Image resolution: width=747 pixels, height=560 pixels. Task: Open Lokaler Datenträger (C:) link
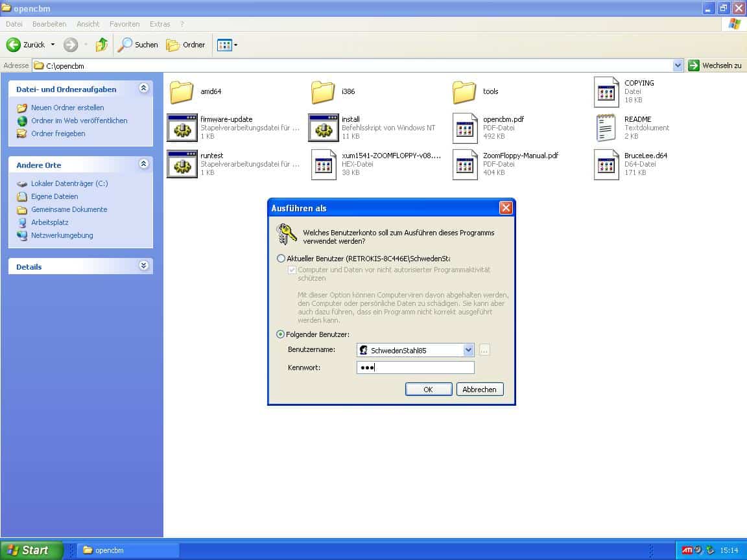(x=69, y=183)
